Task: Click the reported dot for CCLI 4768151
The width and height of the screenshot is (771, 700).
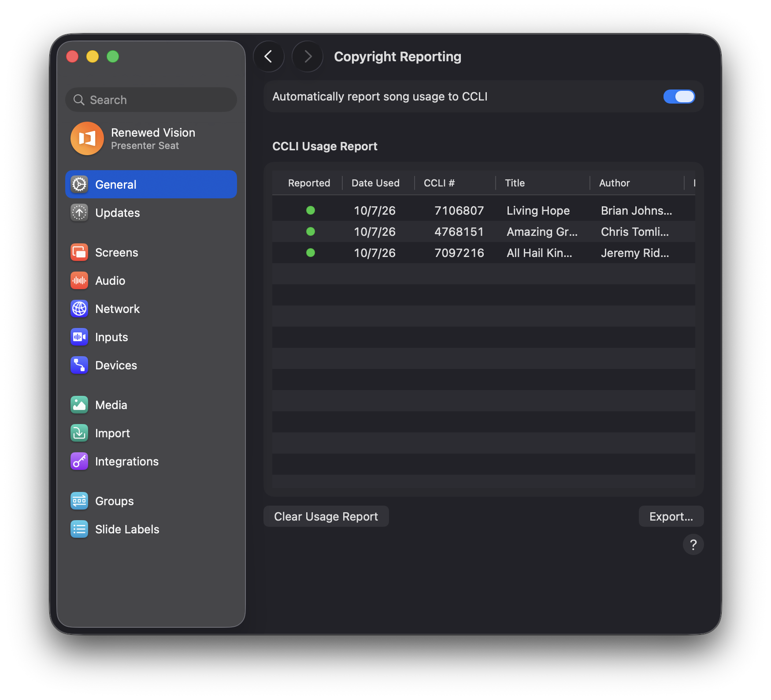Action: click(x=311, y=231)
